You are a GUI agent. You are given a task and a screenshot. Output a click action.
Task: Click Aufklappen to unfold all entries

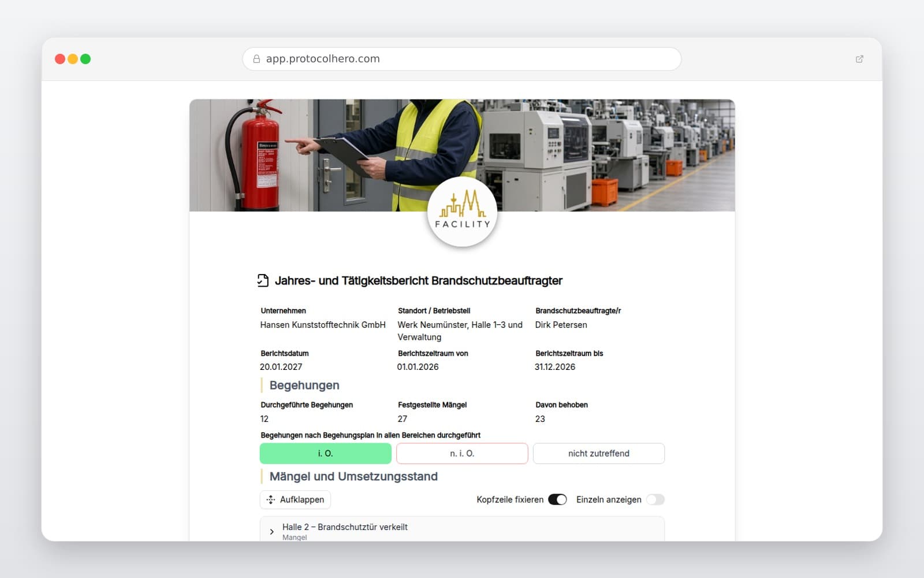(295, 499)
